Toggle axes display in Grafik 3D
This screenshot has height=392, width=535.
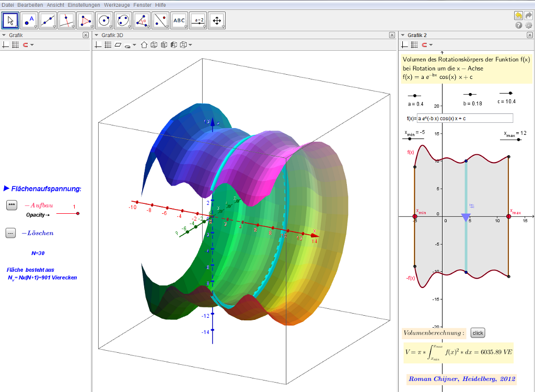click(x=98, y=45)
